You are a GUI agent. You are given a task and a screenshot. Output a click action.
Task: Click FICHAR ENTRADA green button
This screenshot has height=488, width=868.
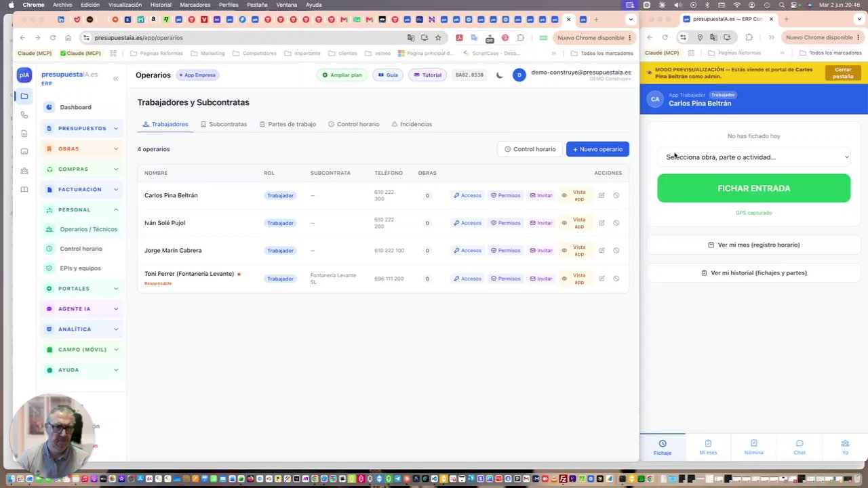[x=753, y=188]
